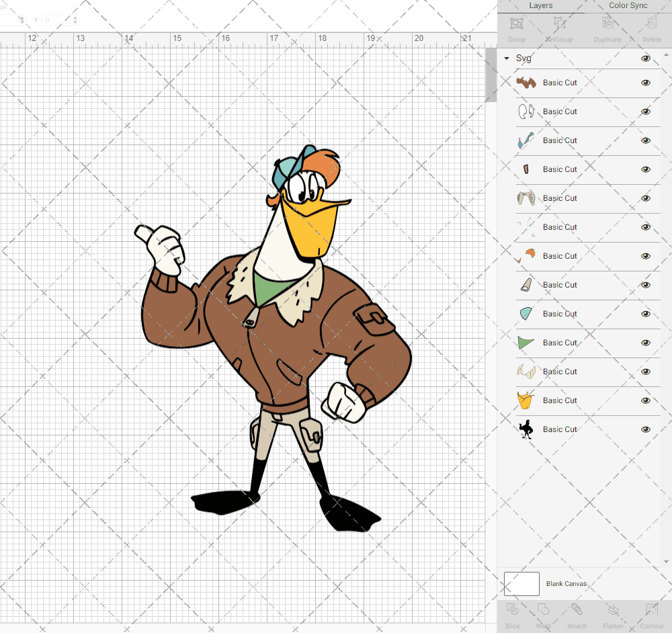Select the Weld tool
Viewport: 672px width, 633px height.
coord(543,610)
